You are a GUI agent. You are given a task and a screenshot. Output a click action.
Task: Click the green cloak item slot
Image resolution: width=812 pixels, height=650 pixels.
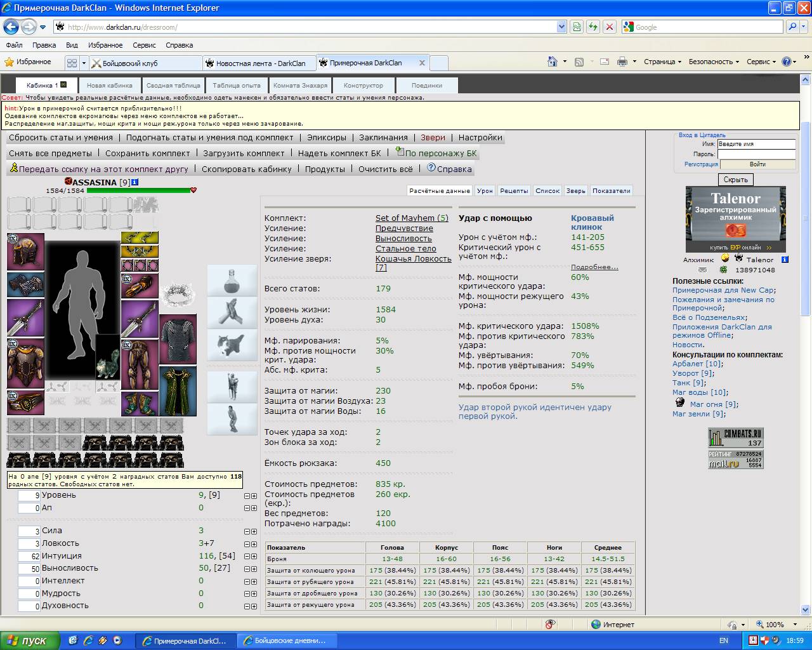tap(178, 391)
